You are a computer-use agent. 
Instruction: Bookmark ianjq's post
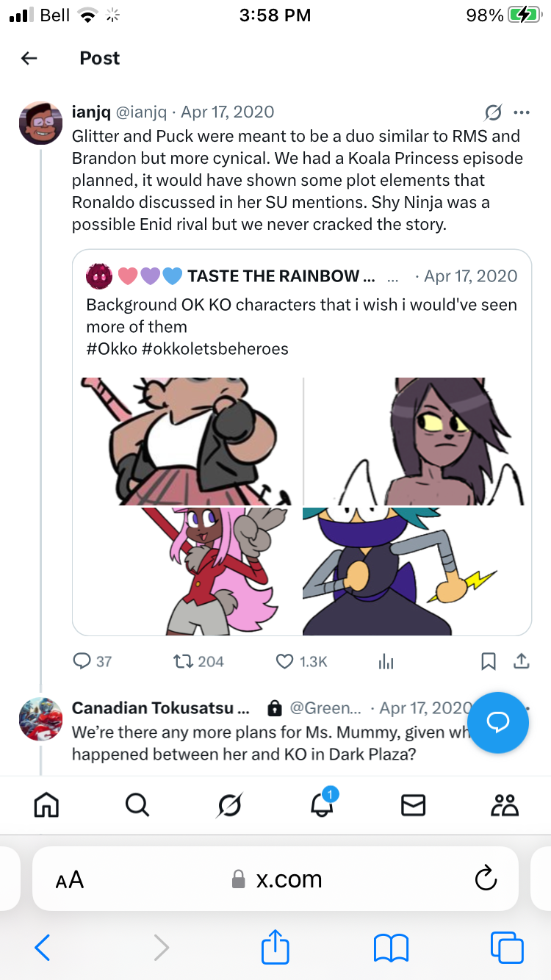[x=488, y=661]
